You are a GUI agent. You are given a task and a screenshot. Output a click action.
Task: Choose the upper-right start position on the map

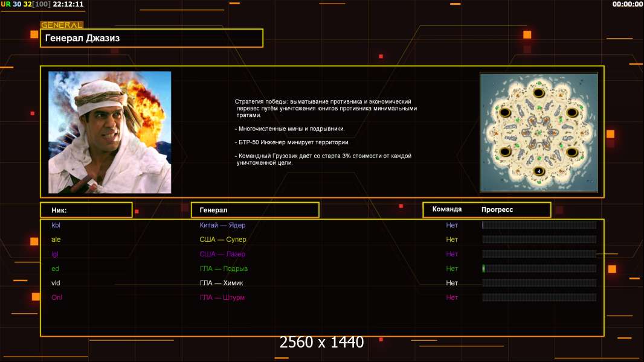[x=572, y=113]
